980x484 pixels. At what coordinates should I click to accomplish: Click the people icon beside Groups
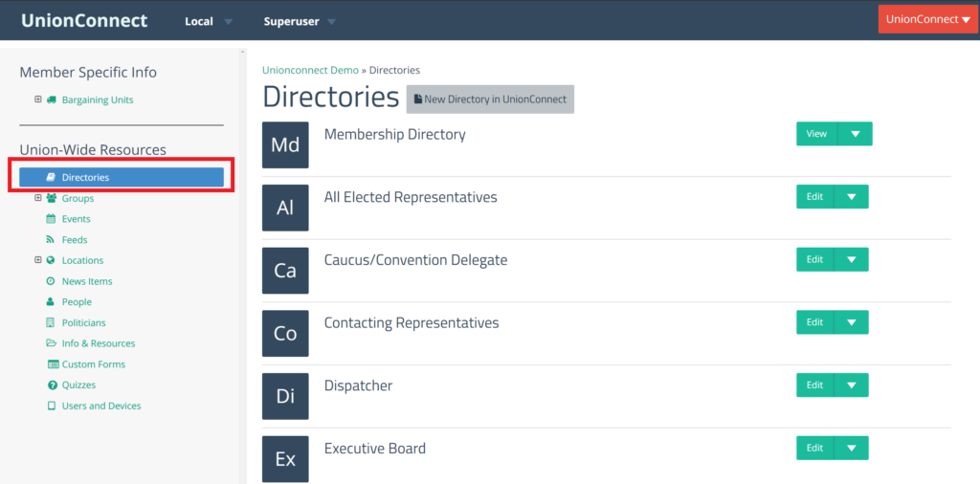tap(52, 199)
